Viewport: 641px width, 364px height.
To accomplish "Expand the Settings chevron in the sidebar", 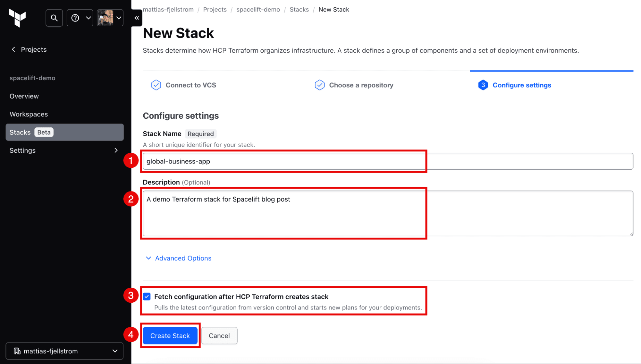I will click(x=116, y=150).
